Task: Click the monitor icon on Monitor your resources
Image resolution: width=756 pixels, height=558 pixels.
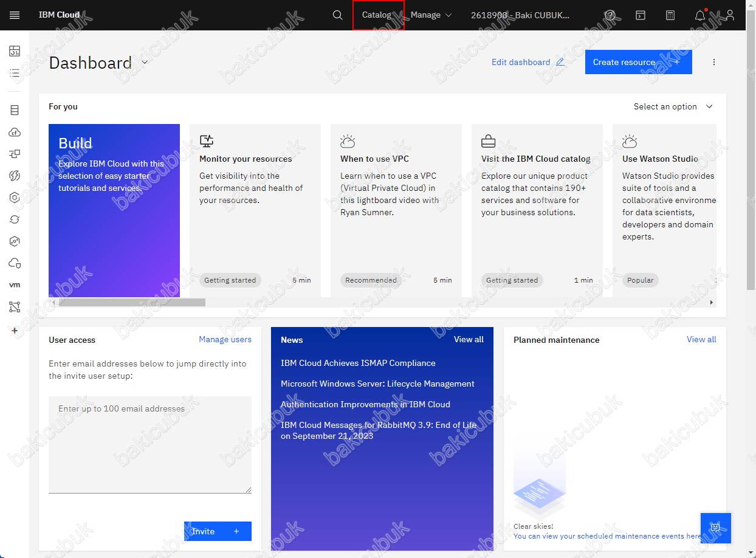Action: click(x=207, y=142)
